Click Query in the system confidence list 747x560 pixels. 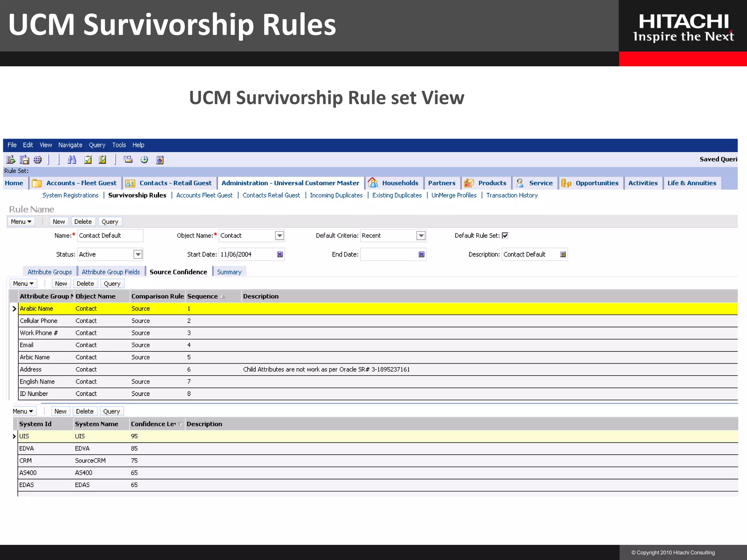pyautogui.click(x=112, y=411)
